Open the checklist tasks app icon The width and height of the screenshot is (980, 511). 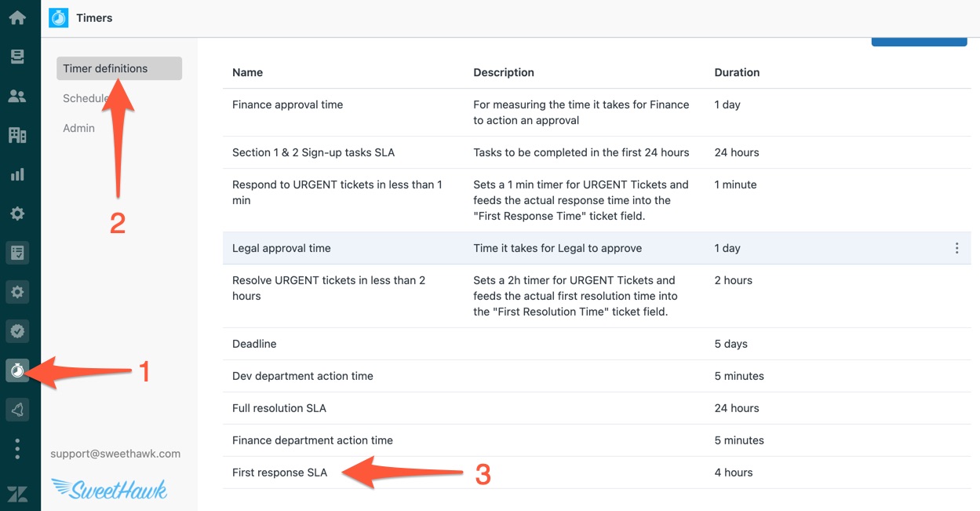(x=17, y=253)
